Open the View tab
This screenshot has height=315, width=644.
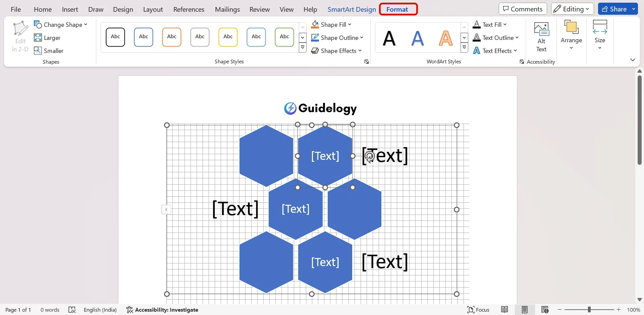coord(286,9)
